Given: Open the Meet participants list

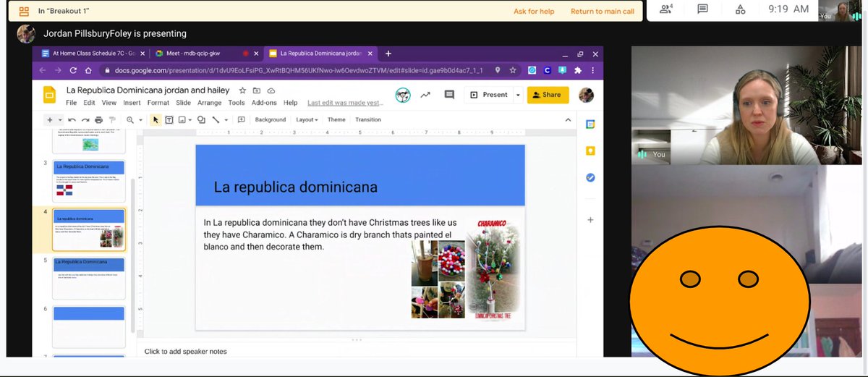Looking at the screenshot, I should 666,9.
